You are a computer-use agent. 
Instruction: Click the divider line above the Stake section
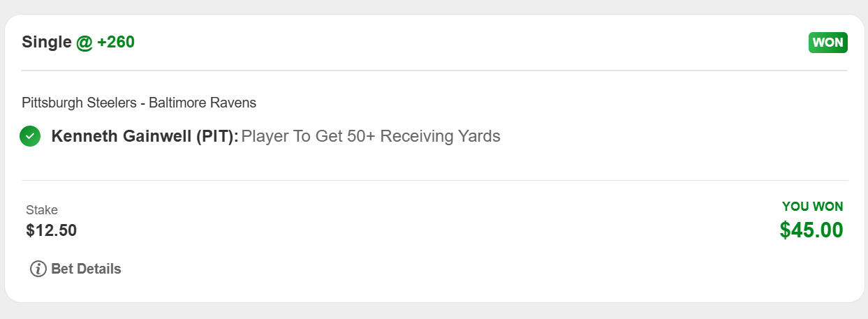pos(434,180)
